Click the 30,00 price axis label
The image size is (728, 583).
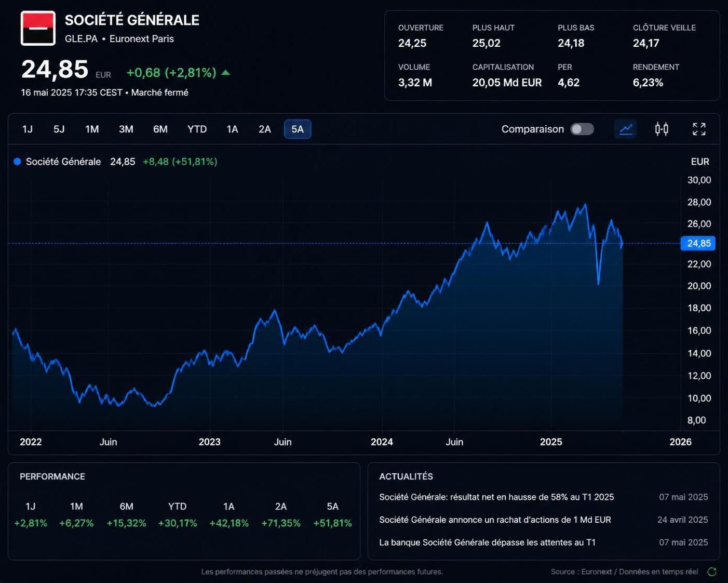pos(699,180)
